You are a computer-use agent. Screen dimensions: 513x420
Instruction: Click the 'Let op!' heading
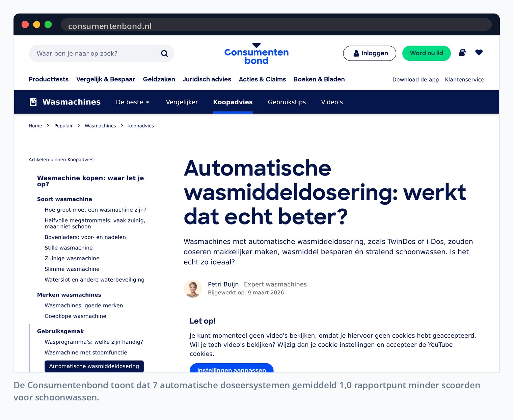(202, 321)
